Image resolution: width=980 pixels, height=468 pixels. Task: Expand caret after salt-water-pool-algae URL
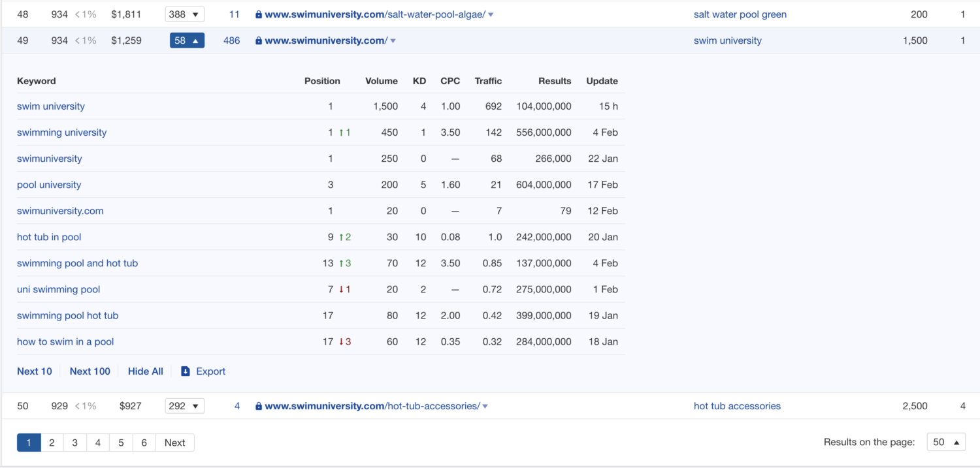tap(491, 14)
